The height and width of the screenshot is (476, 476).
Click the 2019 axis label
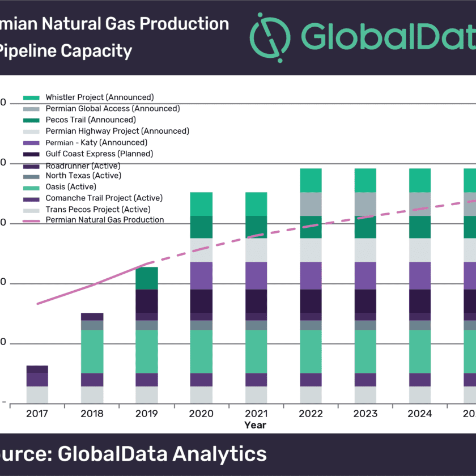pos(147,414)
